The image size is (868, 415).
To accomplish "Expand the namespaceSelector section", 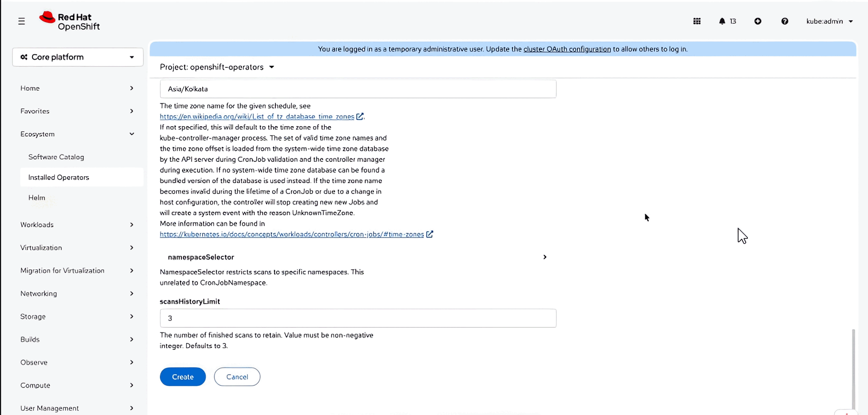I will [x=358, y=257].
